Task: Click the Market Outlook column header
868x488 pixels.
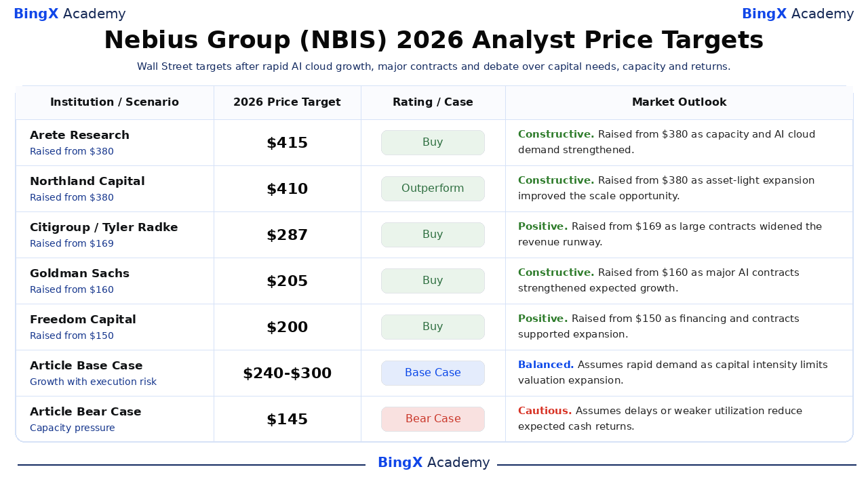Action: (x=679, y=102)
